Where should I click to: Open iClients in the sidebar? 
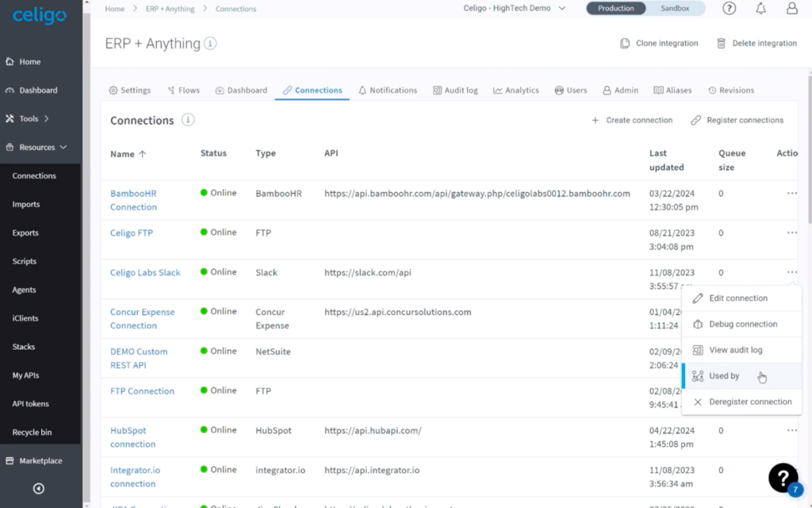click(25, 318)
